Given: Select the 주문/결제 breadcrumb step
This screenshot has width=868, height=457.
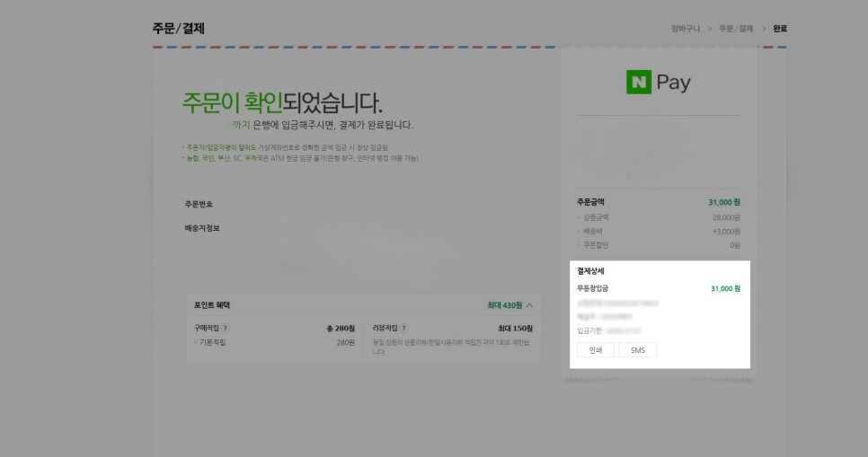Looking at the screenshot, I should point(736,29).
